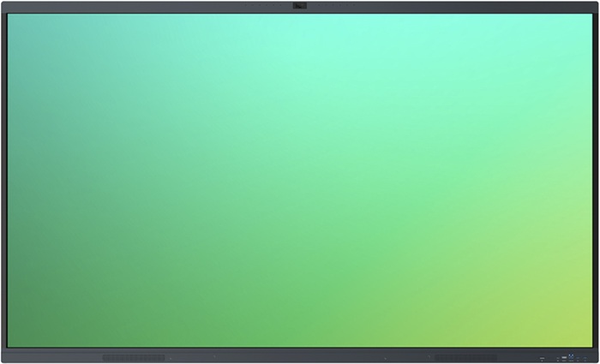Click the middle of the bottom bezel

pos(300,356)
